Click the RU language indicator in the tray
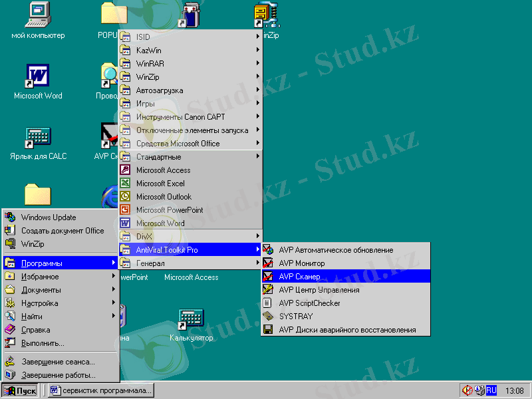The height and width of the screenshot is (399, 532). 491,390
